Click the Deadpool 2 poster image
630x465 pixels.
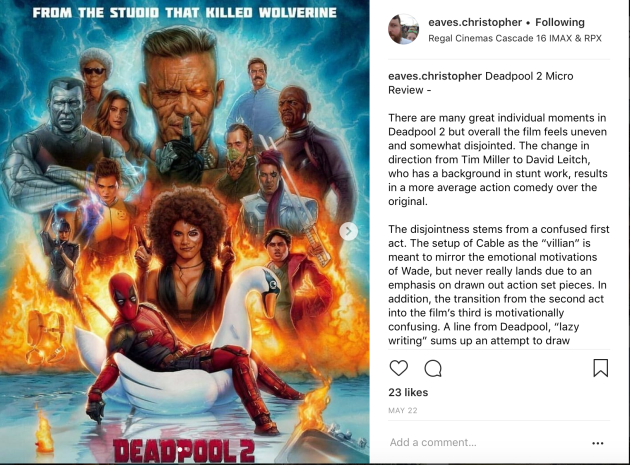coord(185,232)
